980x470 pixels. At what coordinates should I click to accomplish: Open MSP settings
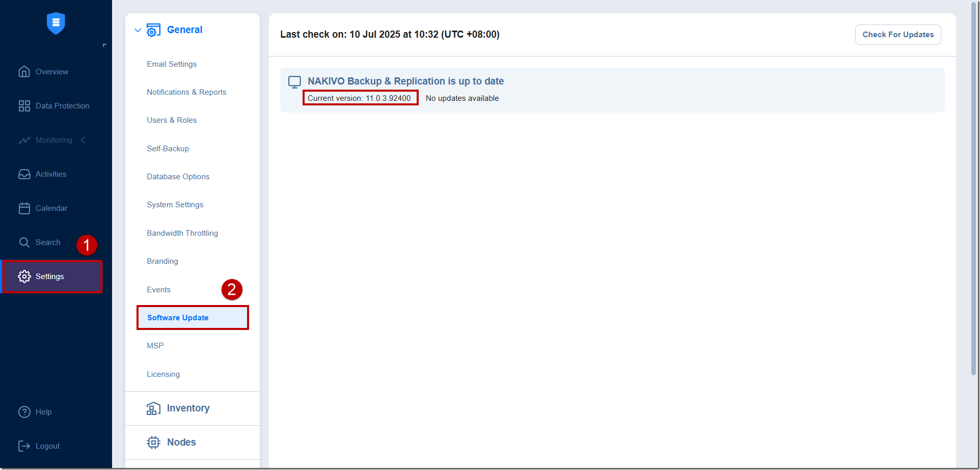(x=155, y=346)
